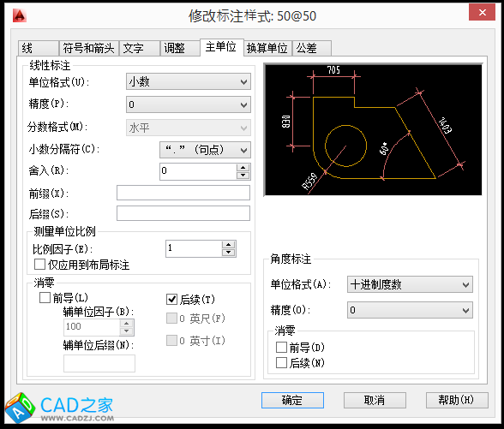Click the 确定 button
The height and width of the screenshot is (429, 504).
[x=292, y=401]
